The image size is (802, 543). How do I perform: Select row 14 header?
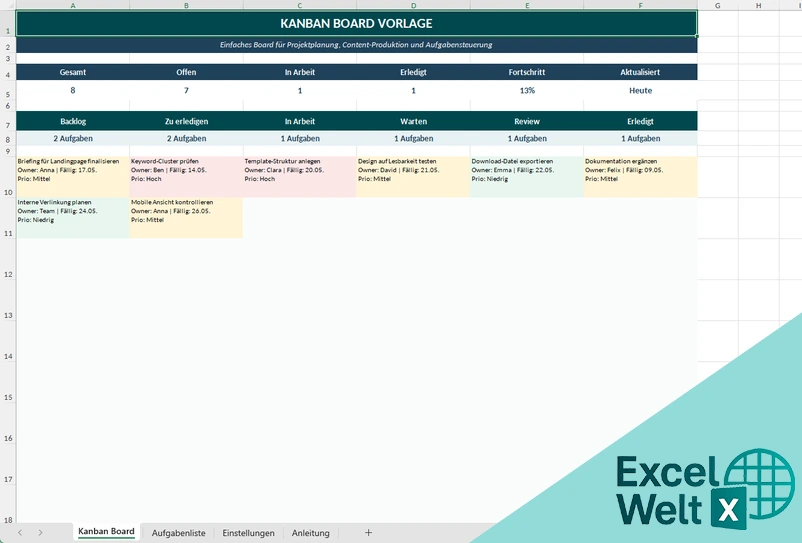pos(8,341)
